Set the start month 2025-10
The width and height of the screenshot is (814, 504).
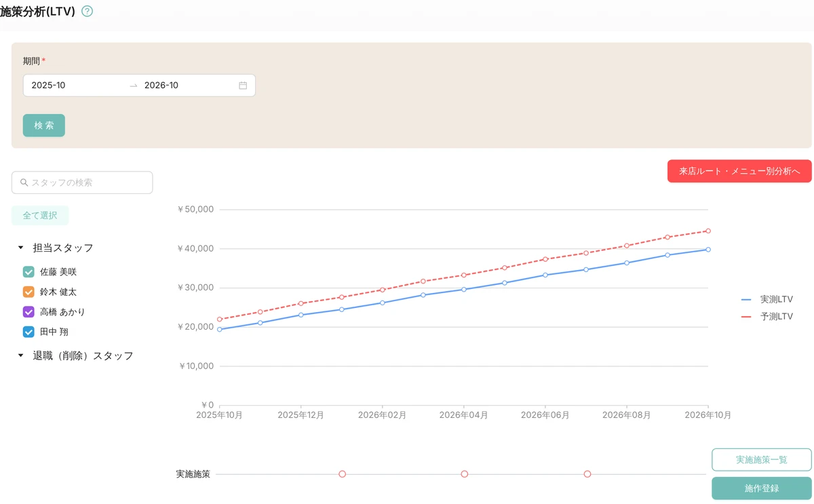tap(76, 85)
